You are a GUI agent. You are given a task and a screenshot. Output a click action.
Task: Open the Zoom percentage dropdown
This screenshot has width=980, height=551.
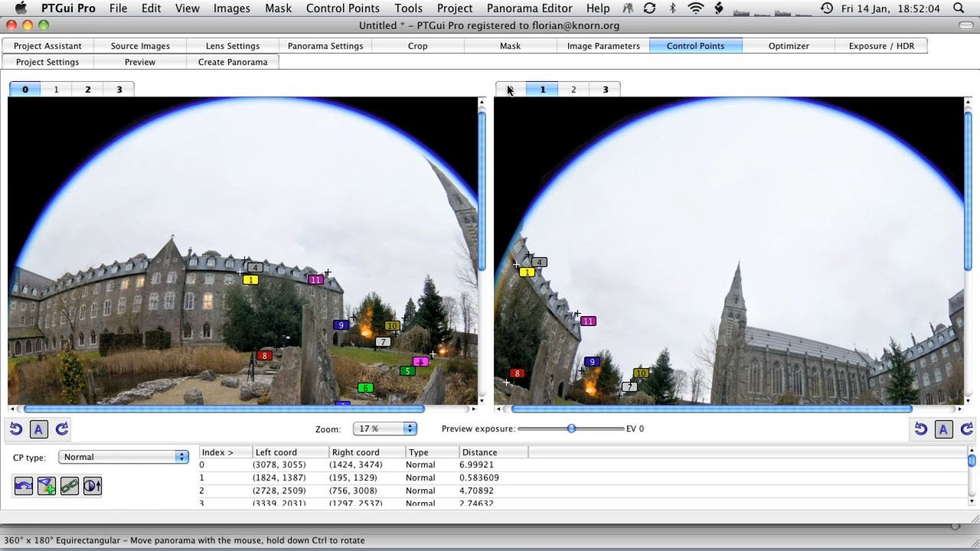[384, 429]
